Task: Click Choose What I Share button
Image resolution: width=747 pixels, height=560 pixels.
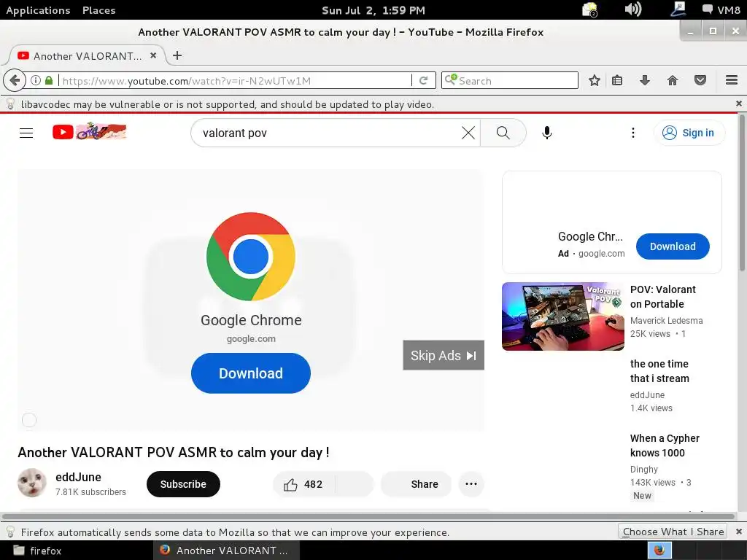Action: [x=673, y=532]
